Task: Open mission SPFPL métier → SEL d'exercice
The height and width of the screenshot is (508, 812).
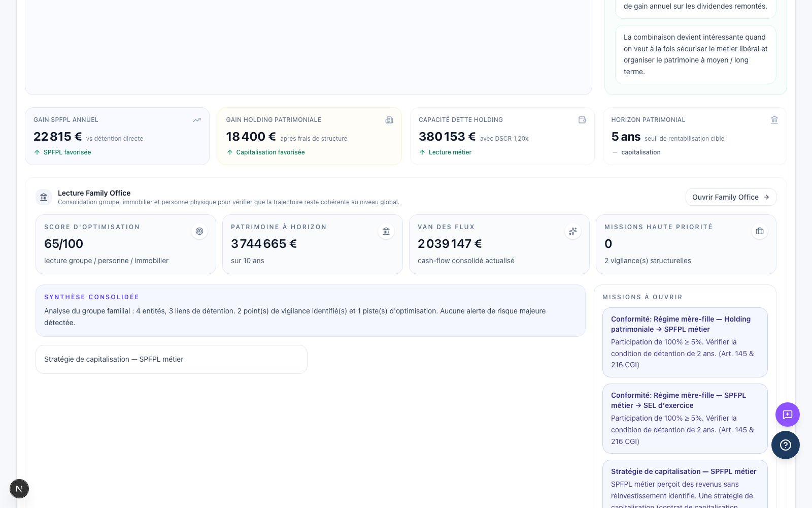Action: coord(685,419)
